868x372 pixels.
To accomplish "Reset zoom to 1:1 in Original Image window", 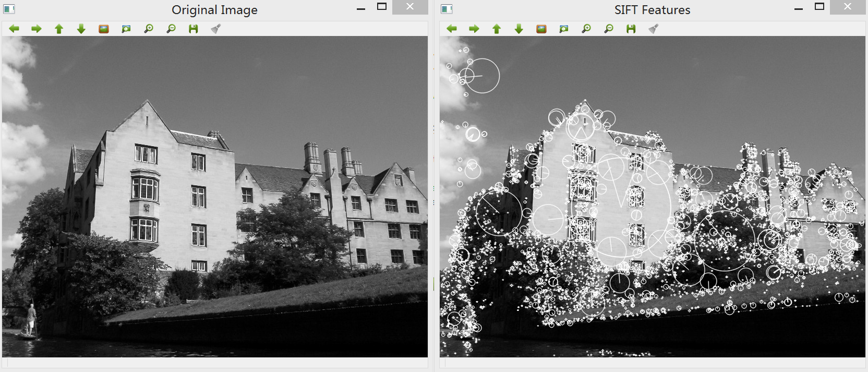I will [x=104, y=29].
